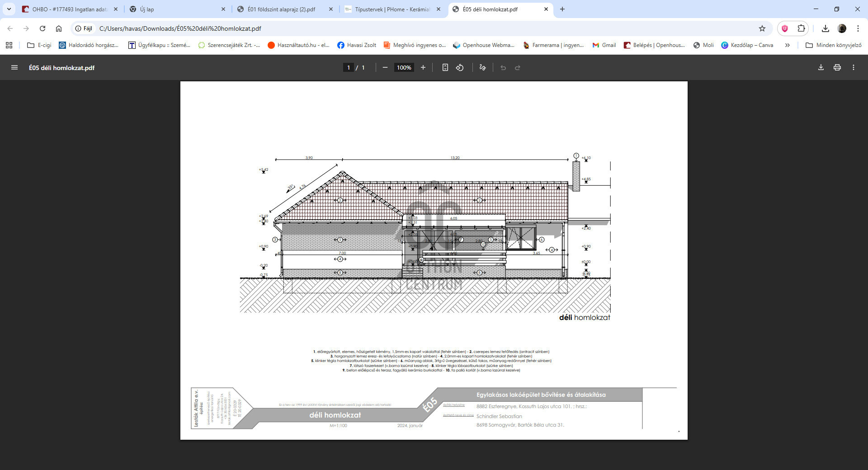Activate the annotation draw tool

point(483,68)
